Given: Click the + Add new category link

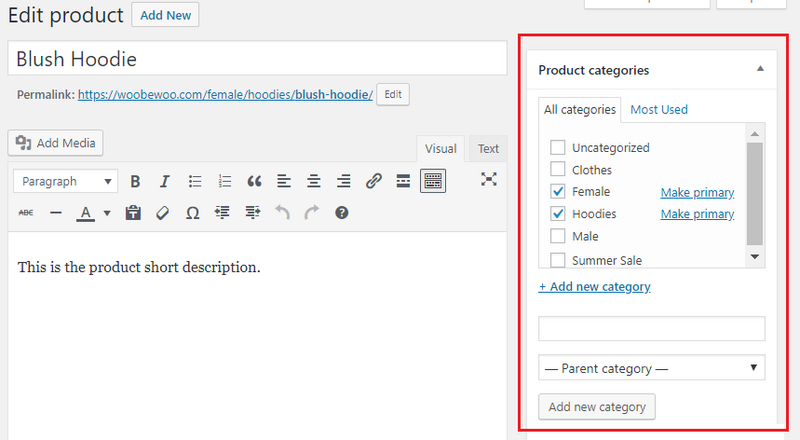Looking at the screenshot, I should point(594,287).
